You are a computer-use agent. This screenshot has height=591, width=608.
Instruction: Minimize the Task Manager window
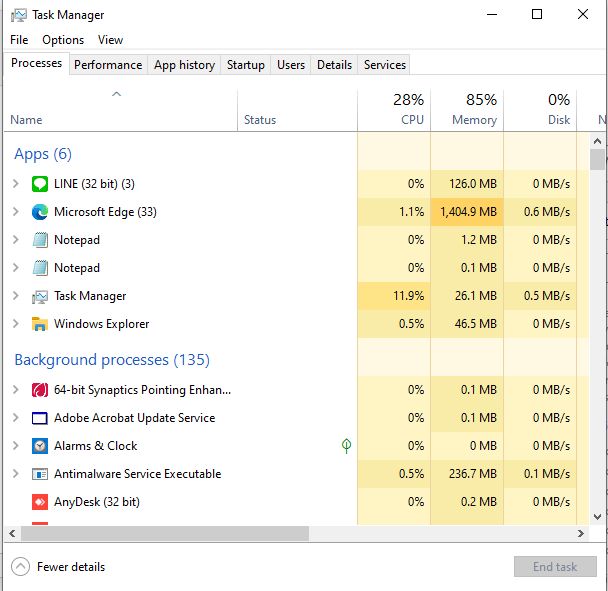492,15
